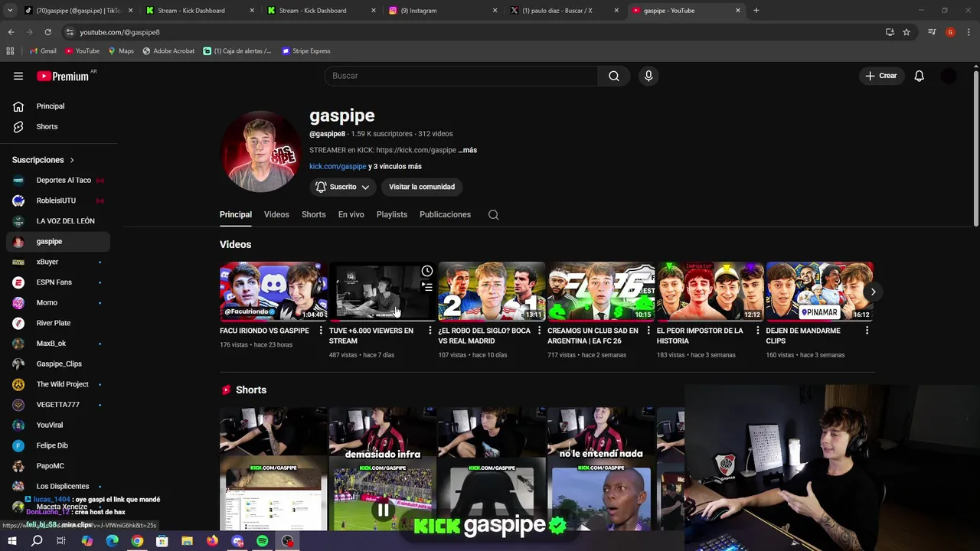Viewport: 980px width, 551px height.
Task: Open options menu for EL PEOR IMPOSTOR video
Action: [758, 331]
